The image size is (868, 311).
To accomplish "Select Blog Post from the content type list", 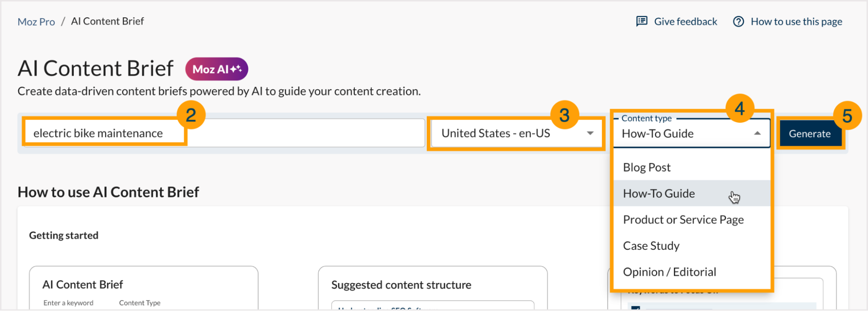I will coord(647,167).
